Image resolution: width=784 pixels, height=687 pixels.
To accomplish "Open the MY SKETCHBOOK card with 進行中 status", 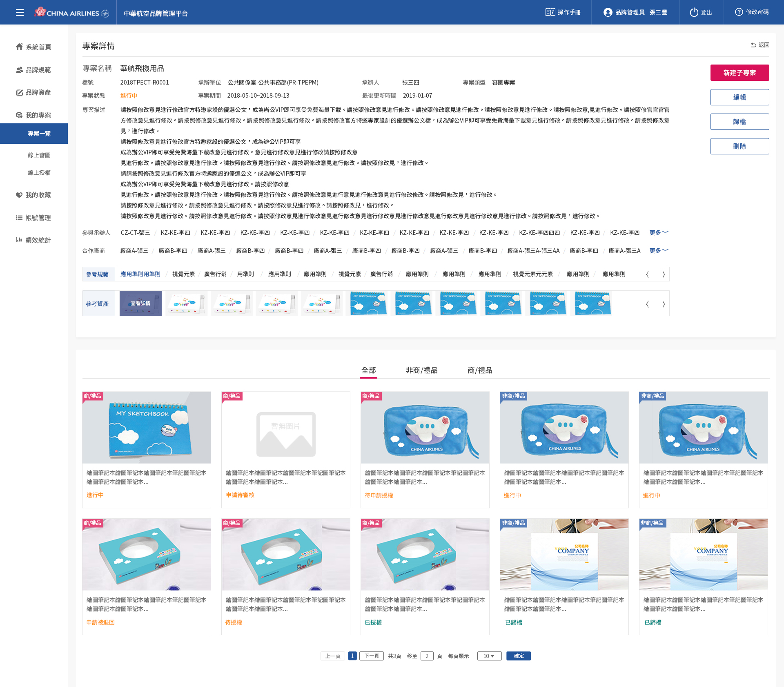I will pyautogui.click(x=147, y=449).
